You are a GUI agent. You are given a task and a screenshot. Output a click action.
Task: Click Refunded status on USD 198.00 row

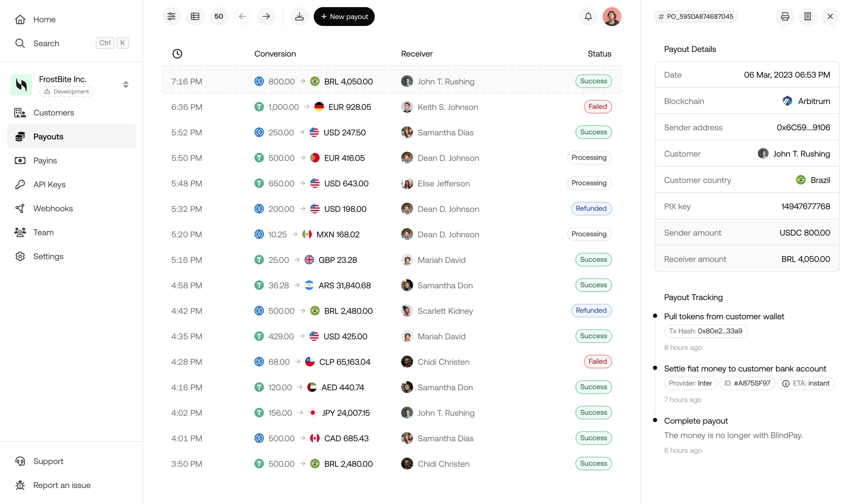coord(591,208)
